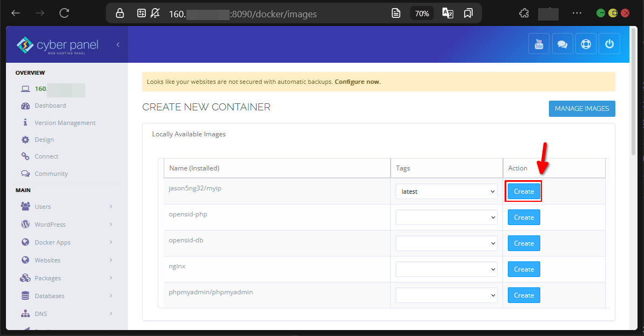Open tags dropdown for nginx
Image resolution: width=644 pixels, height=336 pixels.
(x=446, y=269)
